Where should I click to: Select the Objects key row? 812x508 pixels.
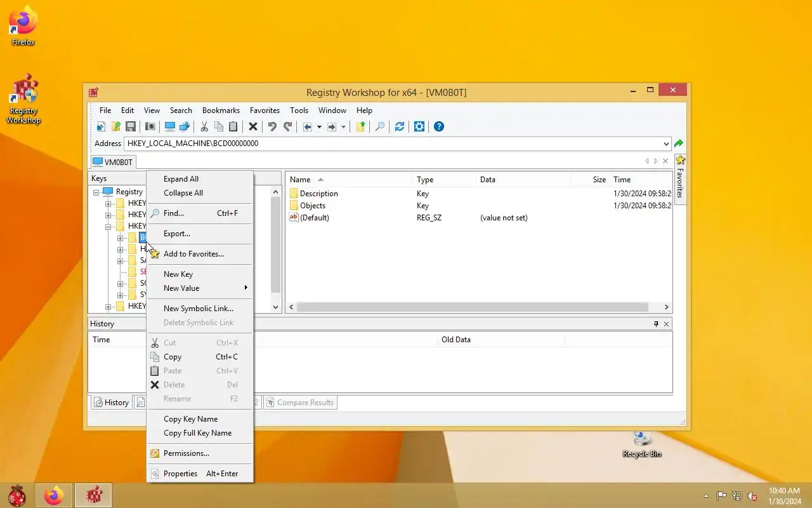click(479, 206)
